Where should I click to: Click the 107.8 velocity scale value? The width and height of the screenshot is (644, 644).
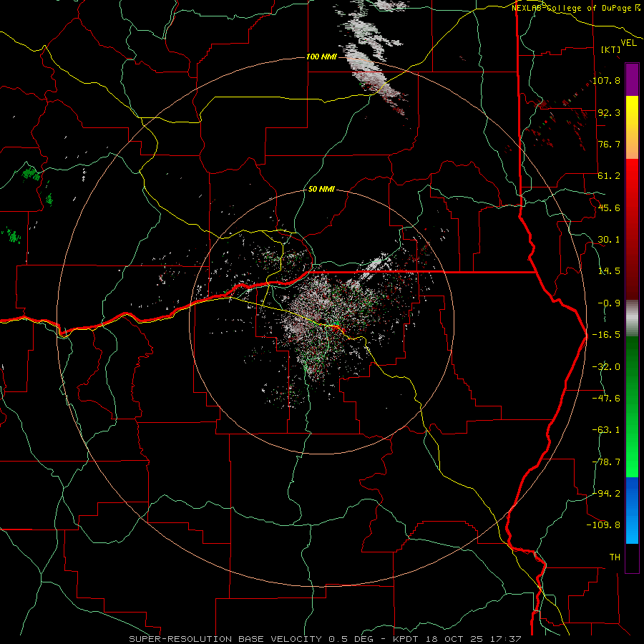click(x=606, y=80)
